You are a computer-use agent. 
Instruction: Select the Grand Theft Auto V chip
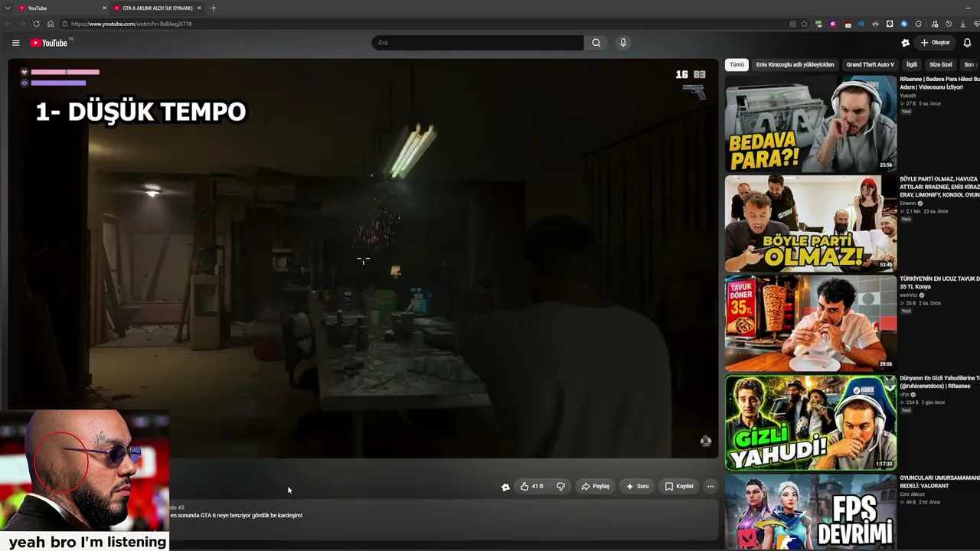coord(870,65)
